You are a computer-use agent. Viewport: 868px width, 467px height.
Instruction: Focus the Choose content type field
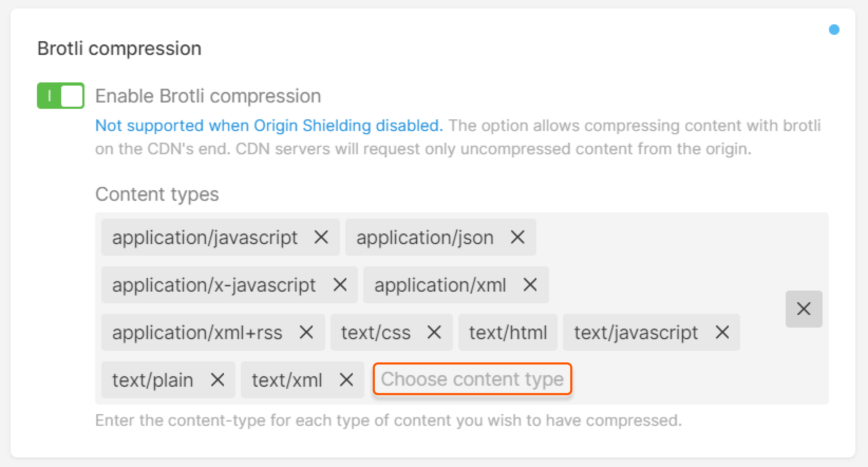[x=472, y=379]
